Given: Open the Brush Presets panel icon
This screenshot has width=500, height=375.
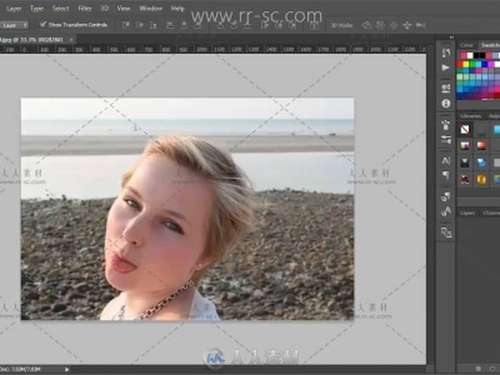Looking at the screenshot, I should pyautogui.click(x=446, y=125).
